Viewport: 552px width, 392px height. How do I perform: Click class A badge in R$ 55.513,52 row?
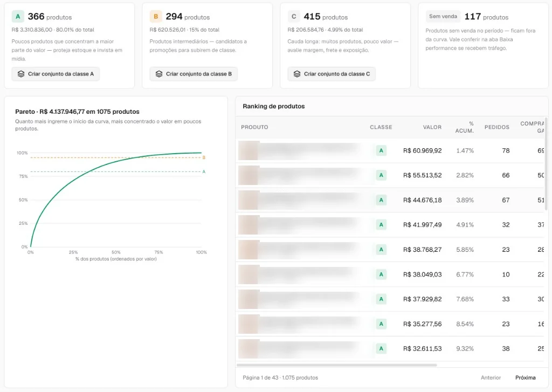coord(381,175)
